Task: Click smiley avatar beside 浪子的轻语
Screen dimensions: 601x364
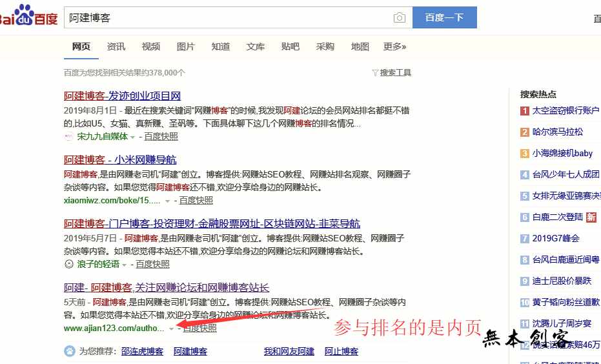Action: (68, 264)
